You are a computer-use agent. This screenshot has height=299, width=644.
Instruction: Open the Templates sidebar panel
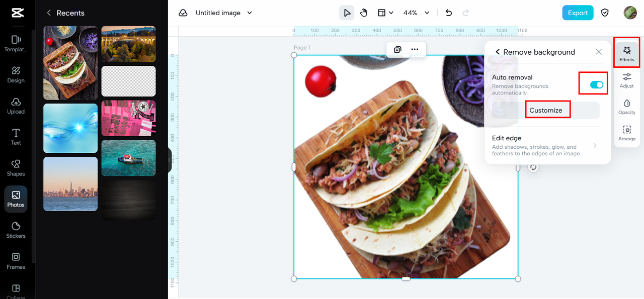(16, 44)
